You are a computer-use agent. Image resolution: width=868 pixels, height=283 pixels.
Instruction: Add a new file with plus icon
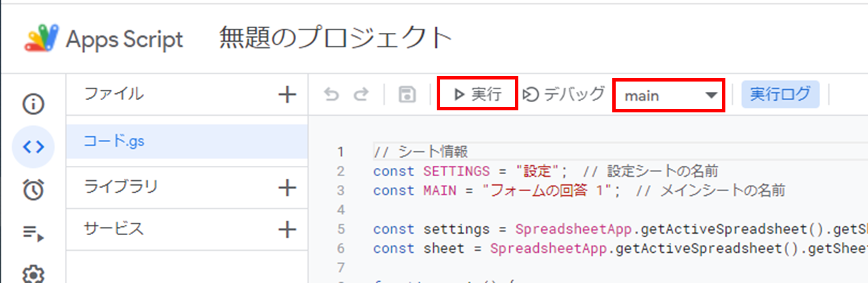point(287,95)
